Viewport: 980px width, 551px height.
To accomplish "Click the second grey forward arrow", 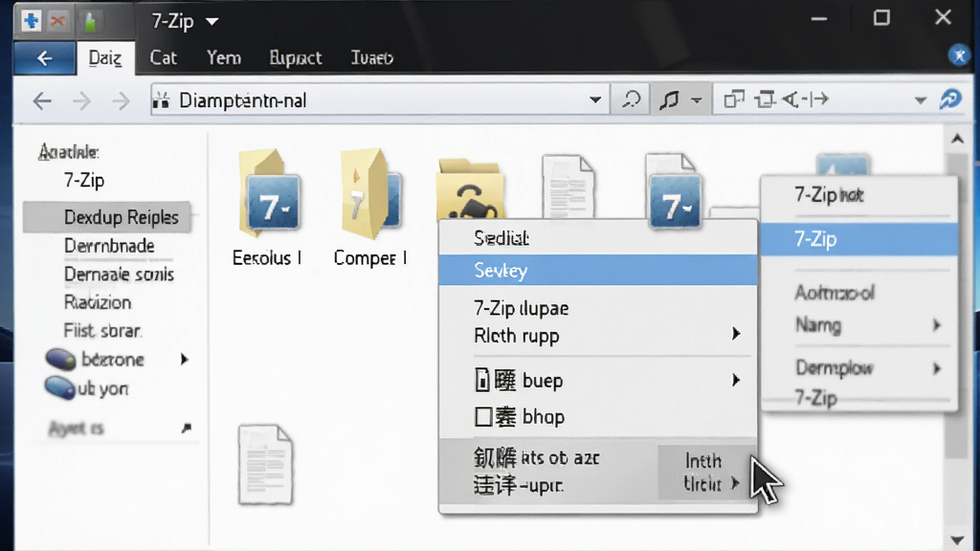I will tap(120, 100).
